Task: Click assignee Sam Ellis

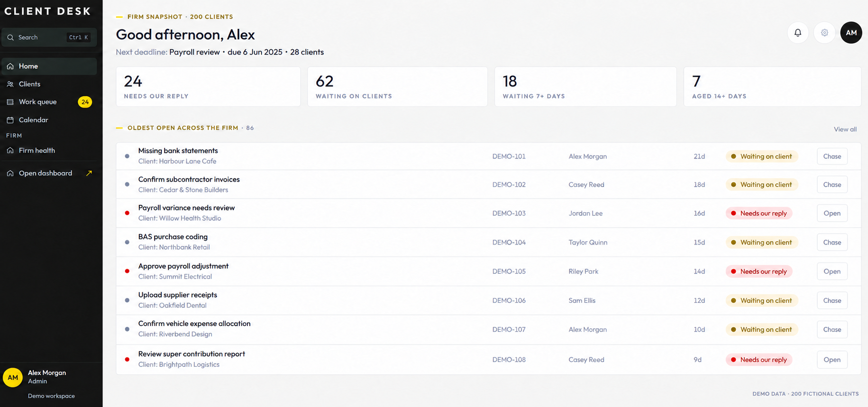Action: [582, 300]
